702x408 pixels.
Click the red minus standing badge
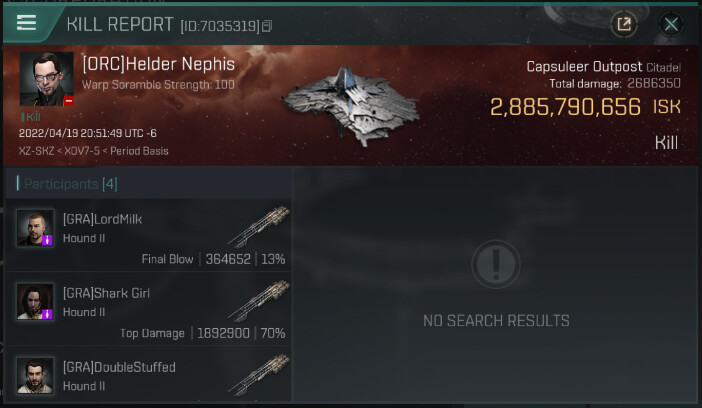point(68,101)
